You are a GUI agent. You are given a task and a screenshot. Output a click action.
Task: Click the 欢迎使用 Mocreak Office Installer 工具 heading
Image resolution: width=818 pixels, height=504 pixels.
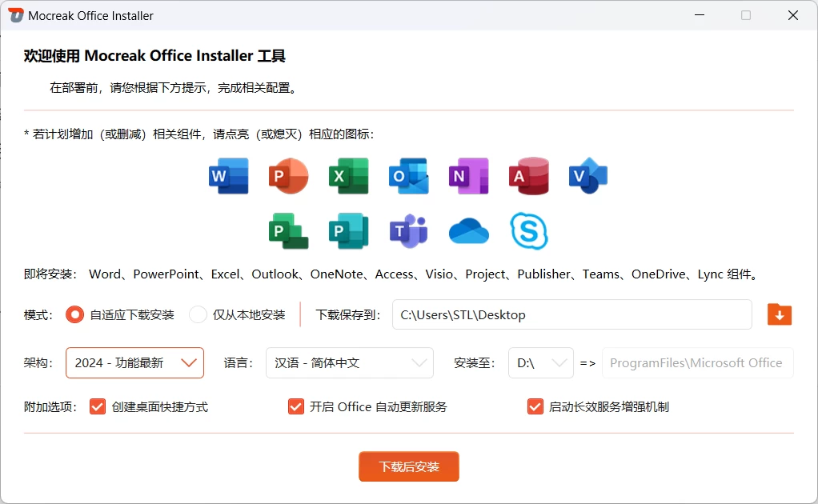pos(154,56)
